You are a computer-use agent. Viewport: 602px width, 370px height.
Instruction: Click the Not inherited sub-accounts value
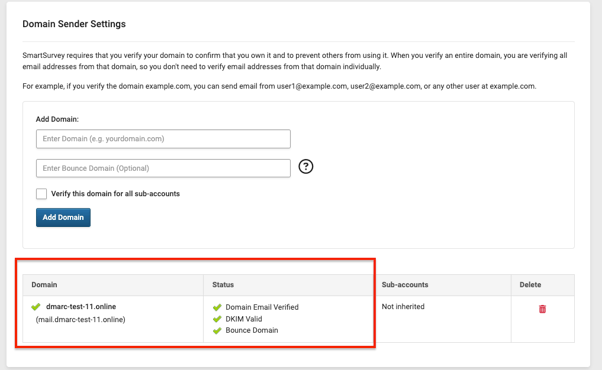[403, 307]
